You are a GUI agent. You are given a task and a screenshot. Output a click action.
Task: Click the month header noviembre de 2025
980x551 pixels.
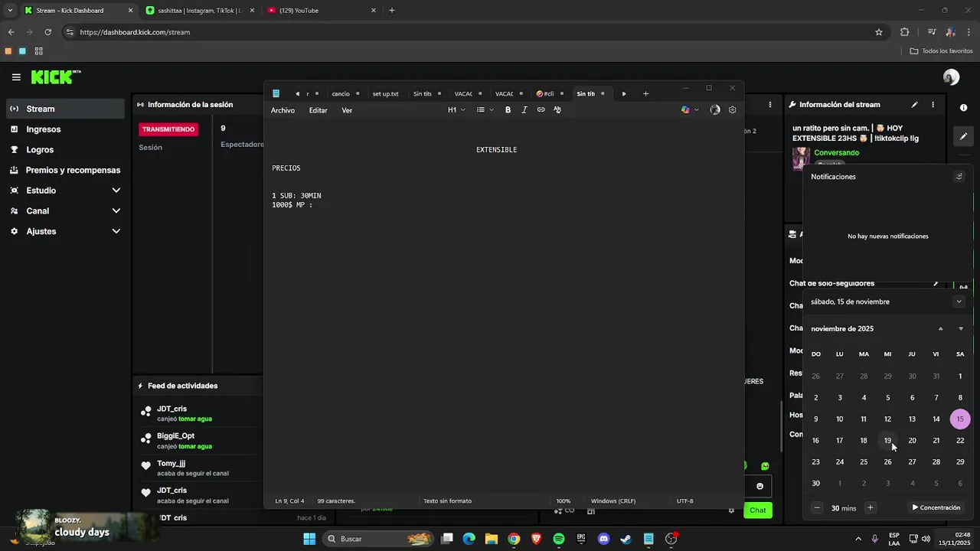coord(842,329)
